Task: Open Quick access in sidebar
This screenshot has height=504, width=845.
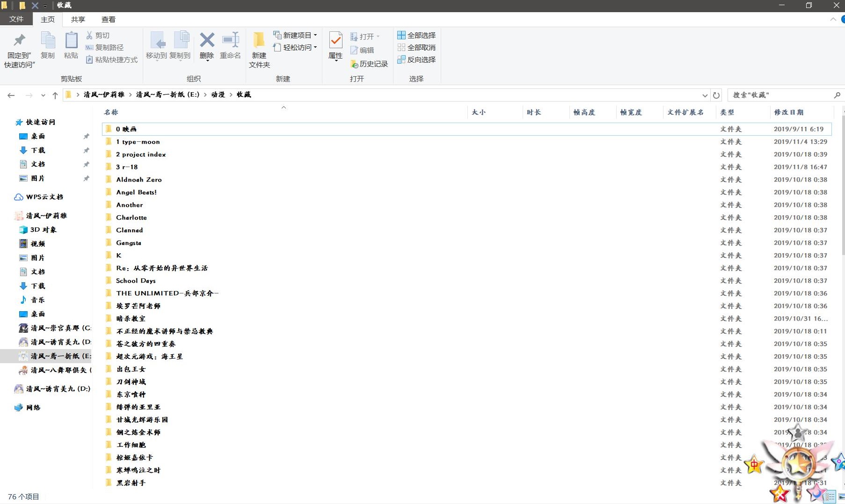Action: coord(36,122)
